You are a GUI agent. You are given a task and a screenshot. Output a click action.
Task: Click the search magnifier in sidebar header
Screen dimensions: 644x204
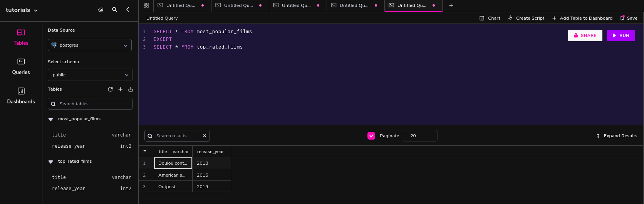pyautogui.click(x=115, y=10)
